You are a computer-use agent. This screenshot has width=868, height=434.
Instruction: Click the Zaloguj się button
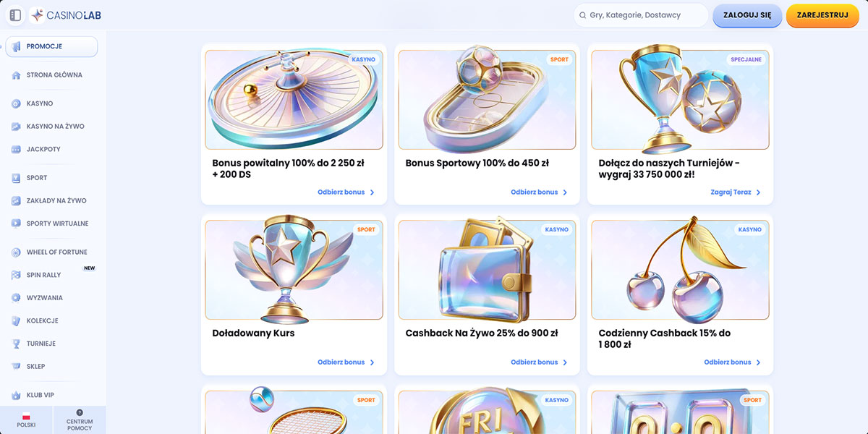[x=747, y=15]
